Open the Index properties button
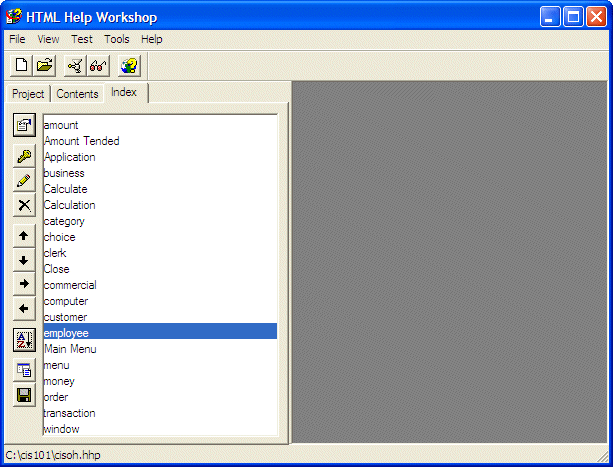The image size is (613, 467). (24, 125)
